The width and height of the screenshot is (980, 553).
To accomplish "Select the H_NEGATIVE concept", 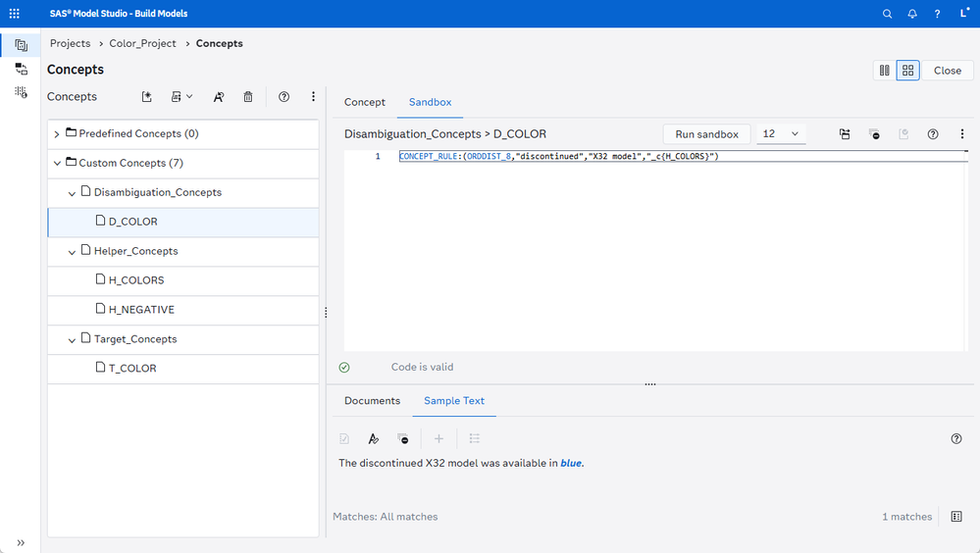I will pos(183,310).
